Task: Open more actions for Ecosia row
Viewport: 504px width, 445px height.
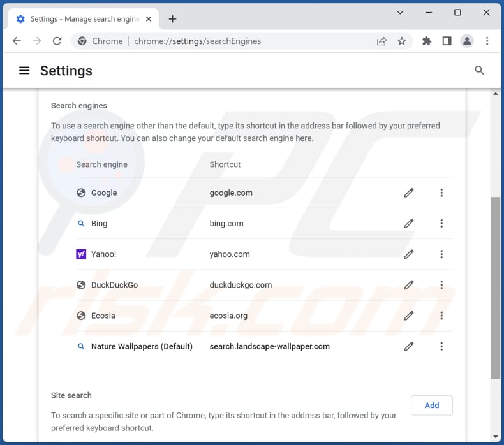Action: point(441,316)
